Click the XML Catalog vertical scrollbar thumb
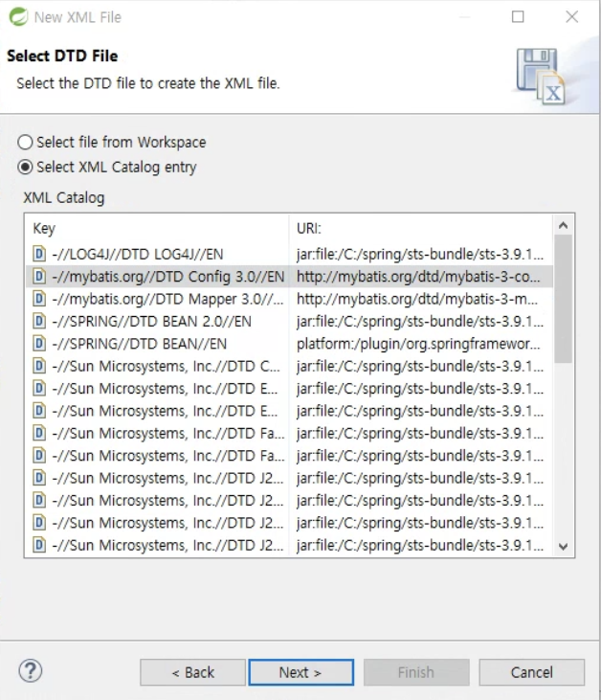This screenshot has width=601, height=700. [x=564, y=299]
